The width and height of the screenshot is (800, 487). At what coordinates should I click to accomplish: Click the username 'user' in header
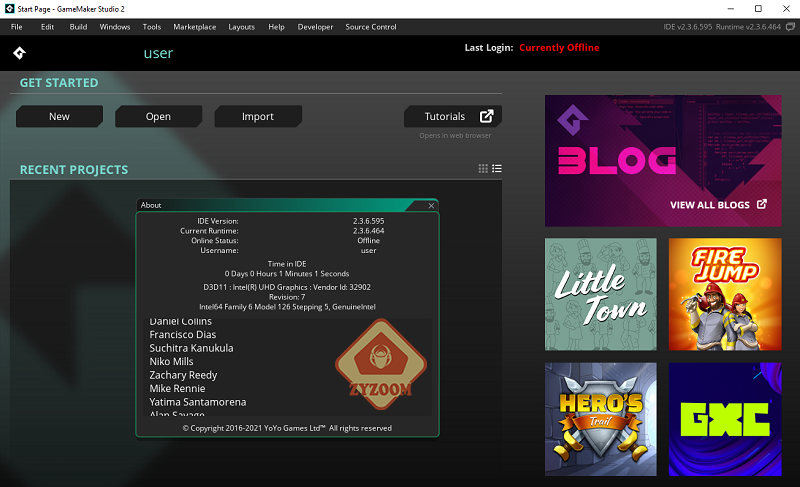click(x=158, y=53)
